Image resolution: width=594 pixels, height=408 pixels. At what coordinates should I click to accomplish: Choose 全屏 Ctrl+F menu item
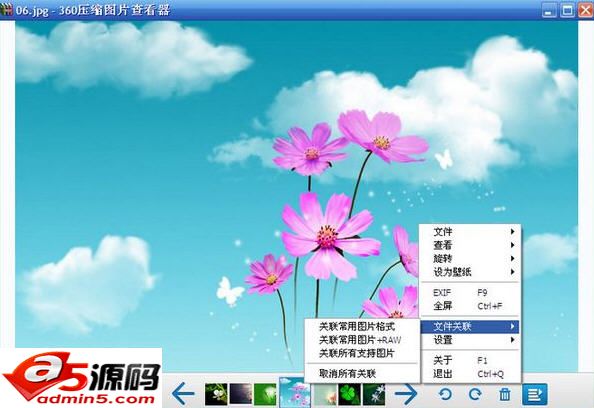pos(470,306)
